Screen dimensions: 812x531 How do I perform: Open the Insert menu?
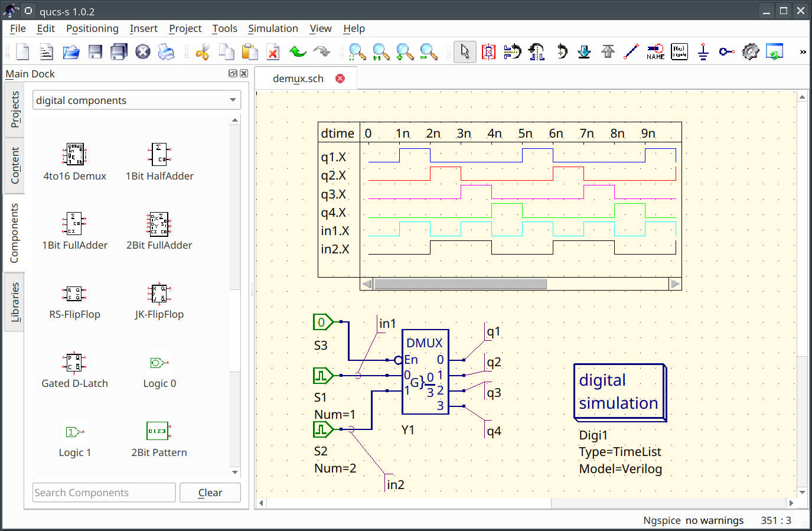(x=144, y=28)
